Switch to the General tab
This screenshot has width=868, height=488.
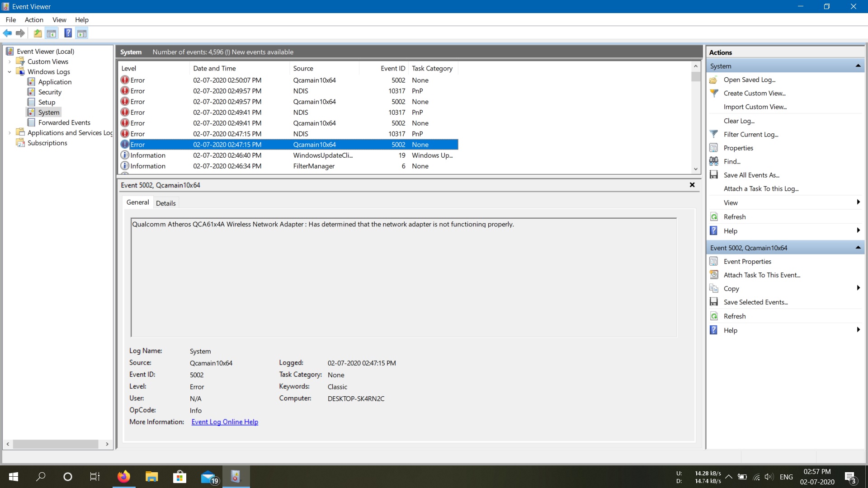(137, 202)
